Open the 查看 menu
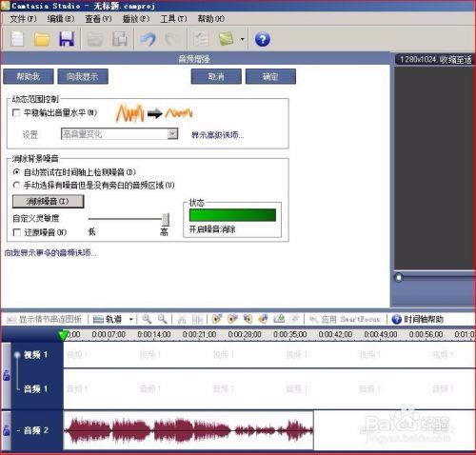The width and height of the screenshot is (476, 455). [x=98, y=19]
